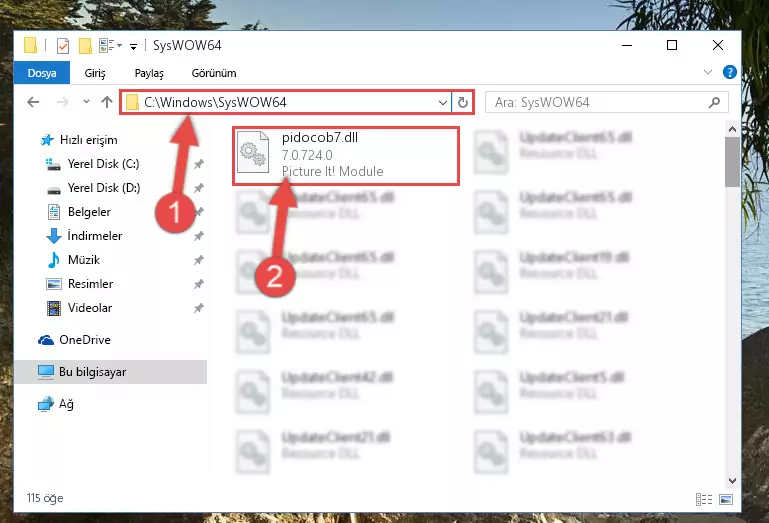This screenshot has width=769, height=523.
Task: Click the New Folder icon in quick access toolbar
Action: 85,46
